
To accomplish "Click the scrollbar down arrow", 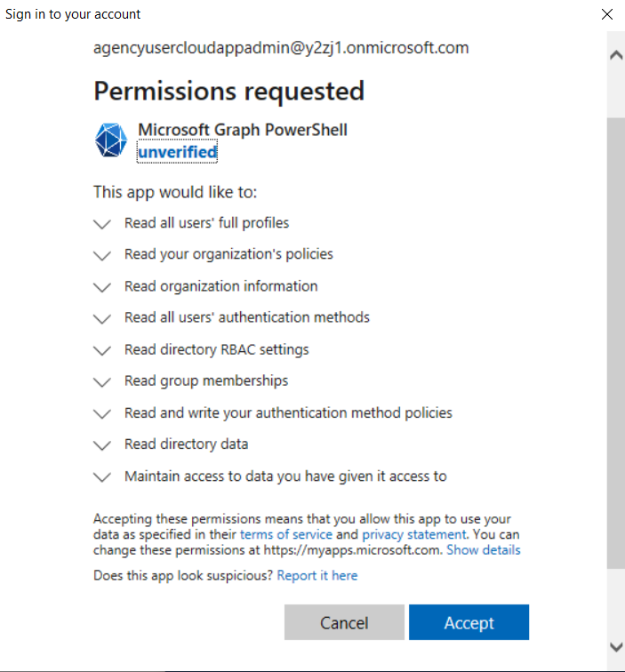I will [616, 646].
